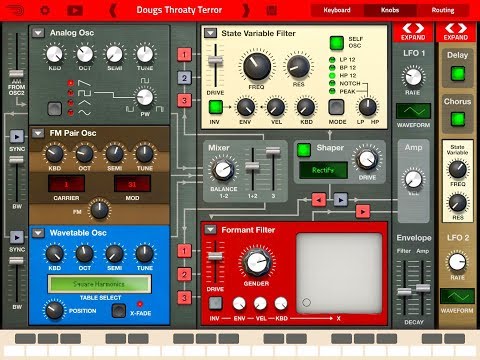Click the Analog Osc PW knob
The width and height of the screenshot is (480, 360).
pyautogui.click(x=145, y=97)
